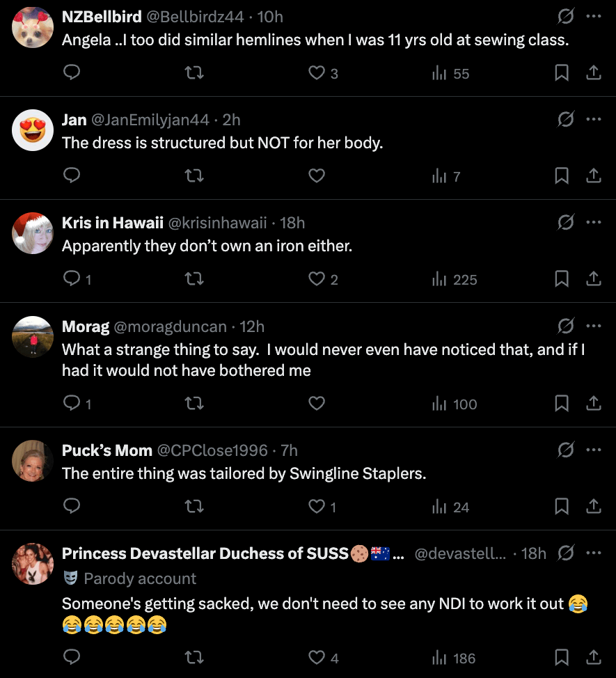This screenshot has height=678, width=616.
Task: Open @krisinhawaii handle link
Action: click(217, 223)
